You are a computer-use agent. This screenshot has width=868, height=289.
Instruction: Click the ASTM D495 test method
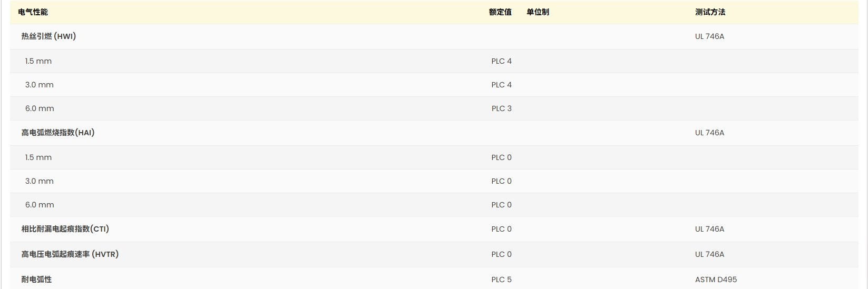[x=716, y=280]
